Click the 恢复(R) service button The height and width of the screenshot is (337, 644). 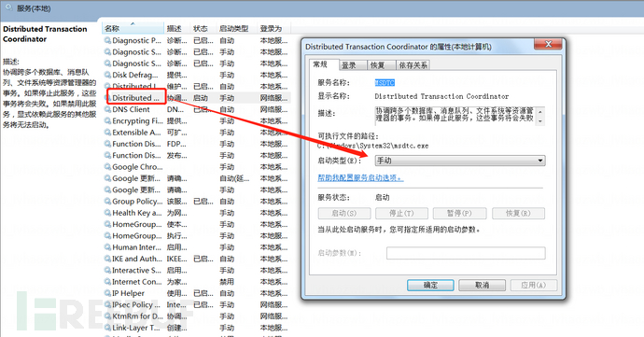518,213
